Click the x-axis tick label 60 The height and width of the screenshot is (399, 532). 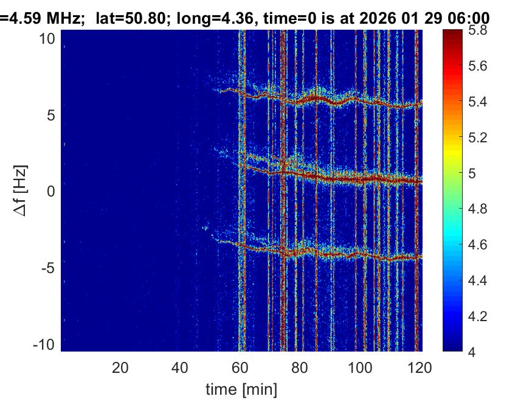[x=240, y=367]
